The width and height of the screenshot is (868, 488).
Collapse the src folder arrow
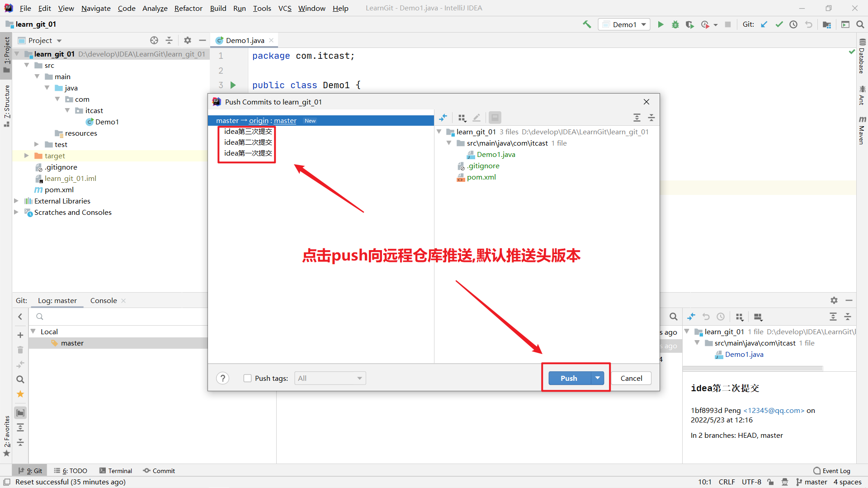point(27,65)
